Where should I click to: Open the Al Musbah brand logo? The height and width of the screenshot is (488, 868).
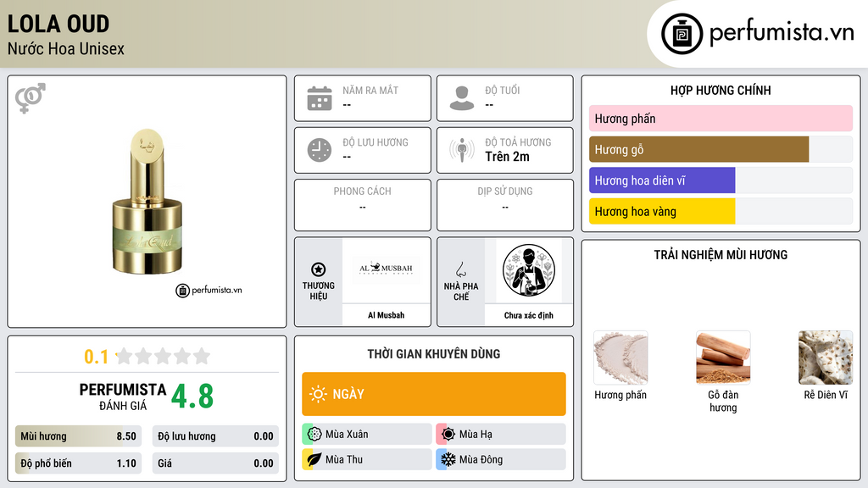point(386,269)
